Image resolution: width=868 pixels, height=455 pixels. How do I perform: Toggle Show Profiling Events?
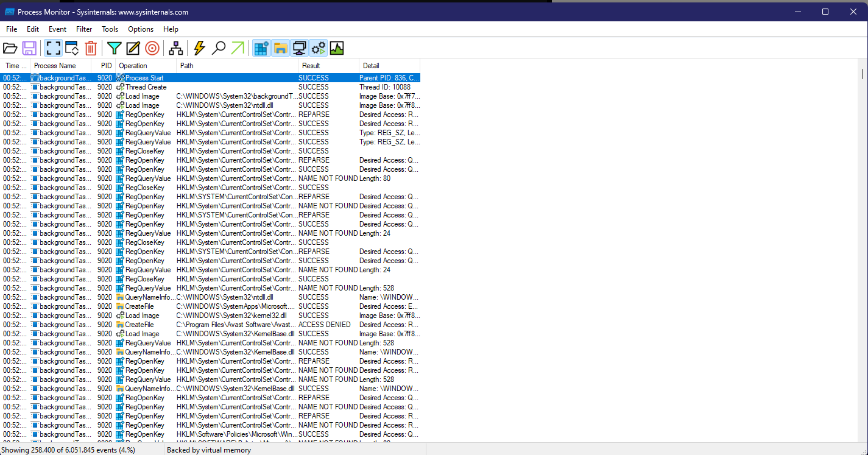(337, 48)
